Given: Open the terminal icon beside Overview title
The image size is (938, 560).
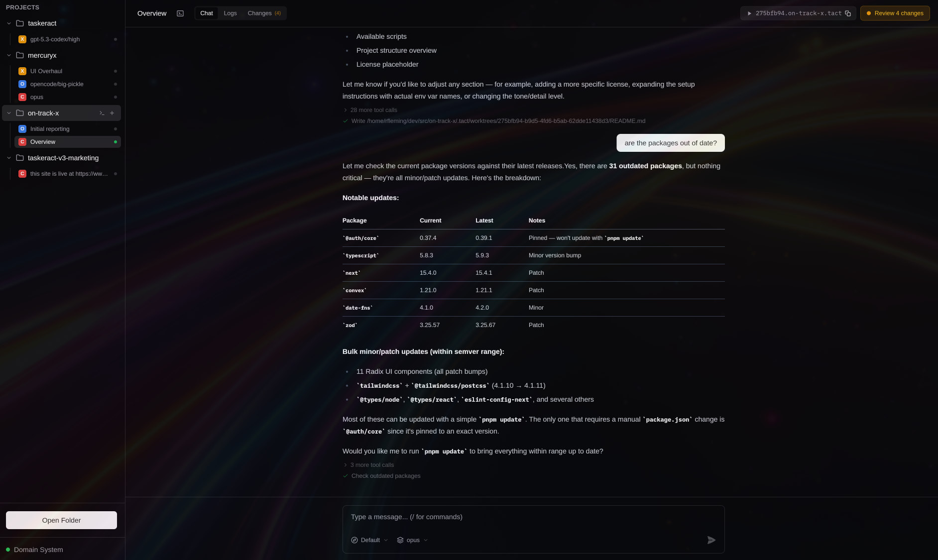Looking at the screenshot, I should pyautogui.click(x=180, y=13).
